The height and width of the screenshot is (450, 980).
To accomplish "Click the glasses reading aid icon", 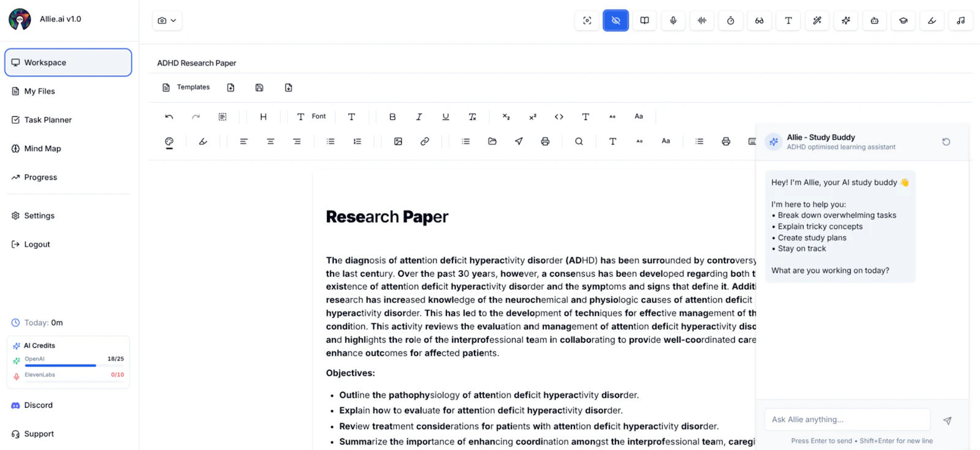I will [x=759, y=20].
